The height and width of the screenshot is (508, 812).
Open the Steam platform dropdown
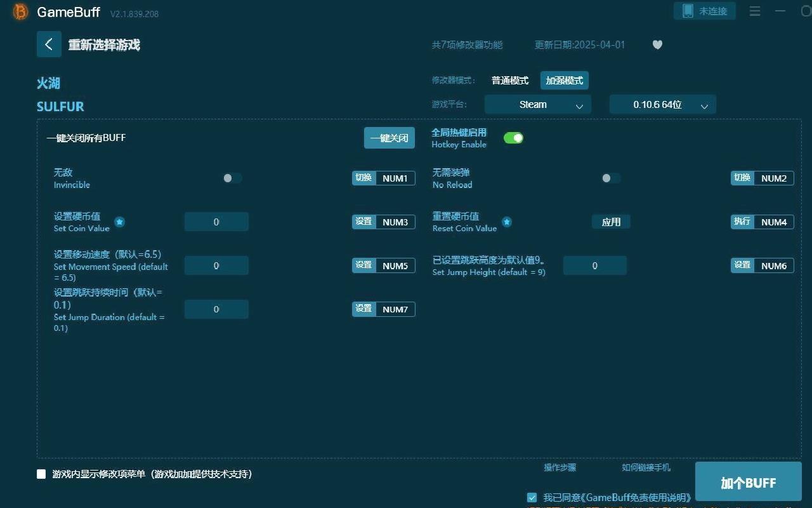[538, 105]
